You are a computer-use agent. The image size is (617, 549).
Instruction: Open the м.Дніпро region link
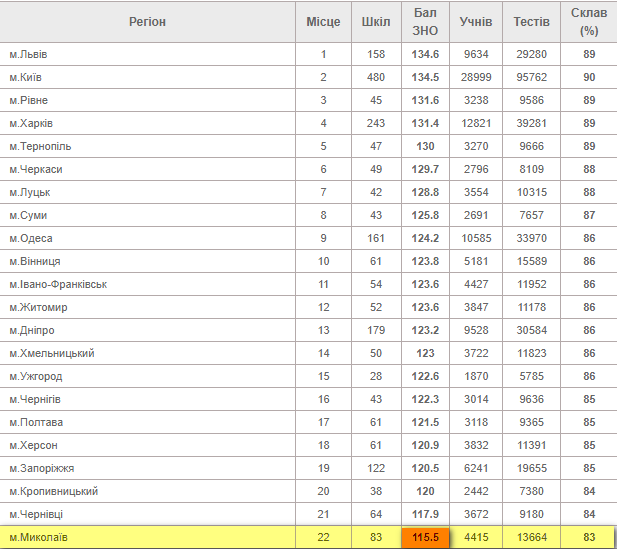(x=32, y=330)
